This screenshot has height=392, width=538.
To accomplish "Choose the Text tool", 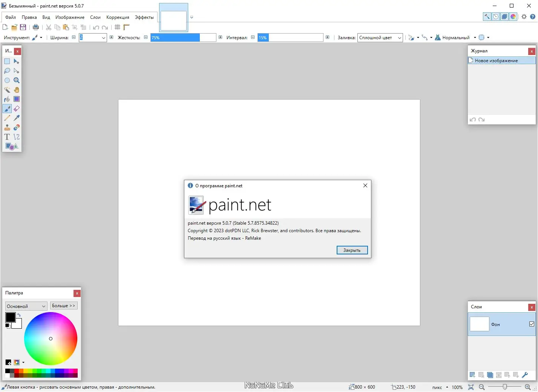I will click(x=7, y=137).
